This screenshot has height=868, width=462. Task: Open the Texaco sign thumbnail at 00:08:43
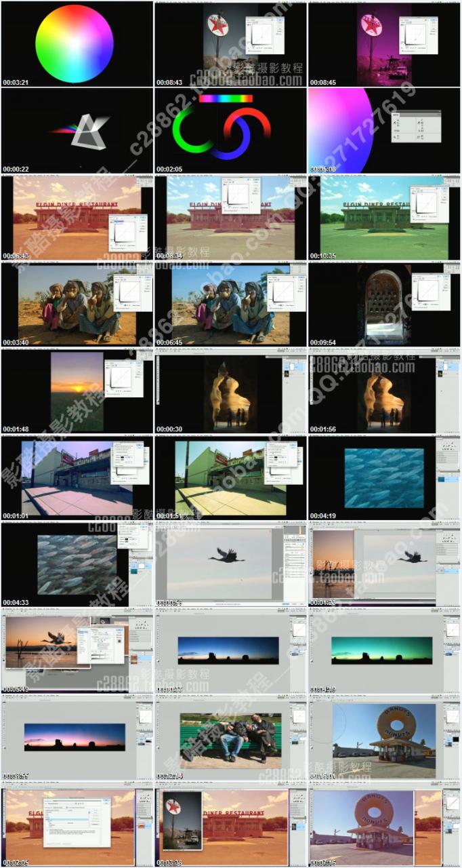(x=230, y=44)
